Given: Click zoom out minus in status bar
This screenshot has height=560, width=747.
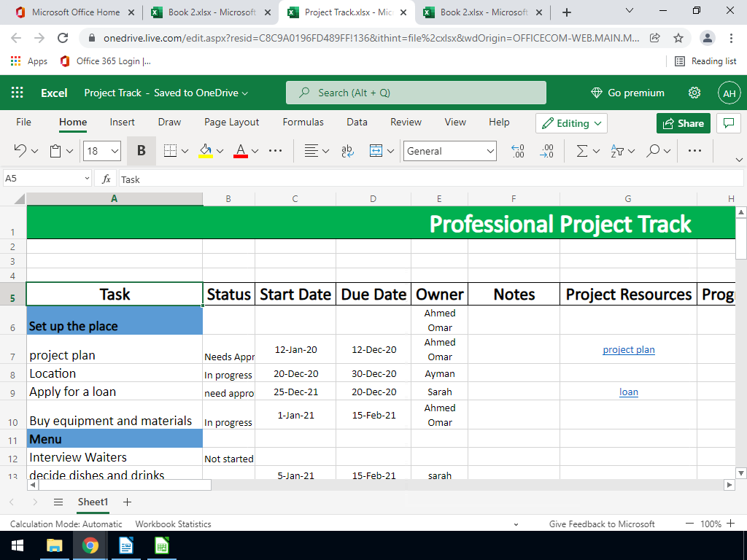Looking at the screenshot, I should (x=689, y=524).
